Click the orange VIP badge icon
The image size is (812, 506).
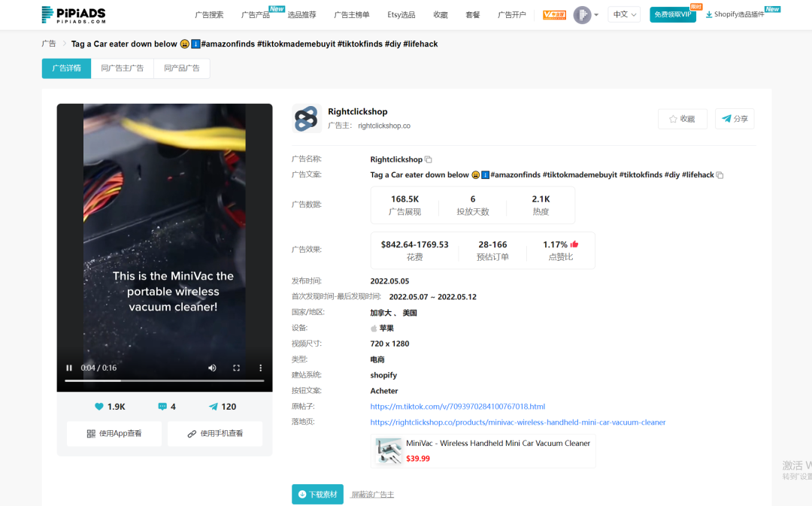pos(554,15)
